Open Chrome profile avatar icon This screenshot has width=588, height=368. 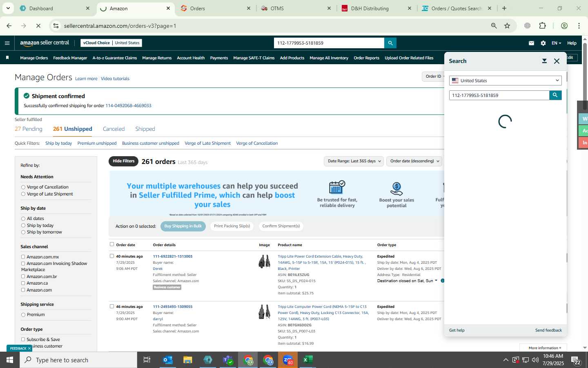point(564,26)
